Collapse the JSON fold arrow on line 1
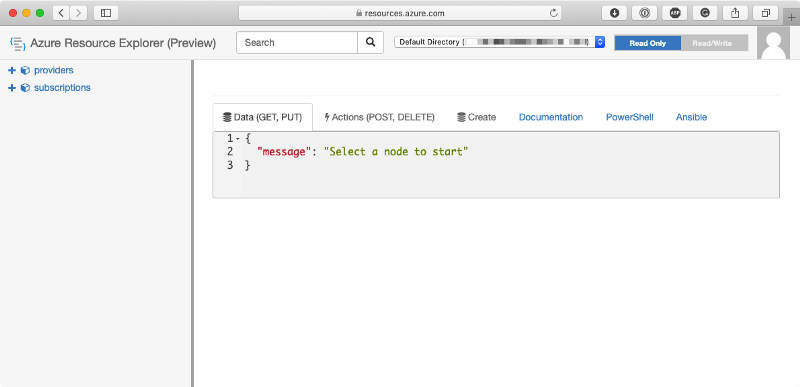This screenshot has height=387, width=800. (238, 139)
